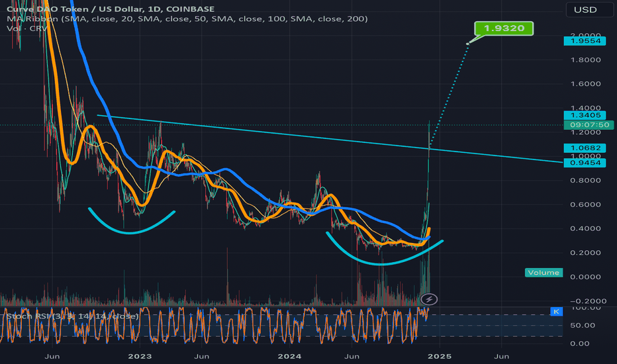Click the 2023 time axis label

coord(140,356)
